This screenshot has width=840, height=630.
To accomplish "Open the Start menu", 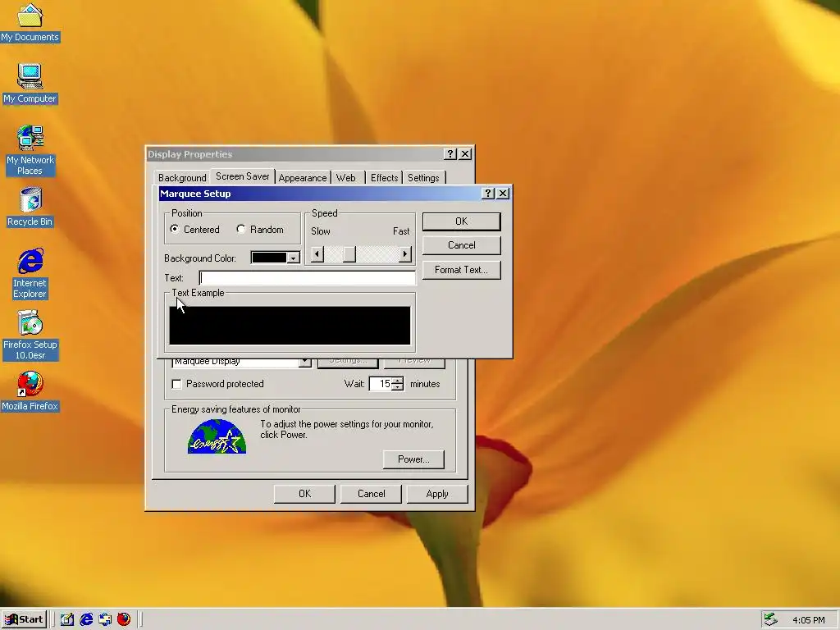I will [x=24, y=619].
